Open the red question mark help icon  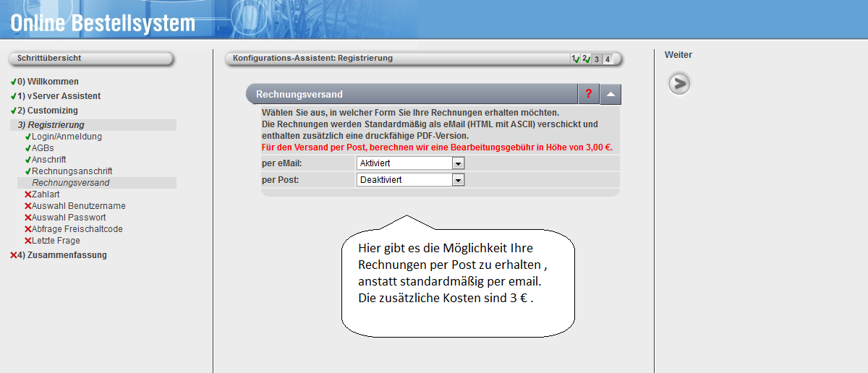coord(589,94)
